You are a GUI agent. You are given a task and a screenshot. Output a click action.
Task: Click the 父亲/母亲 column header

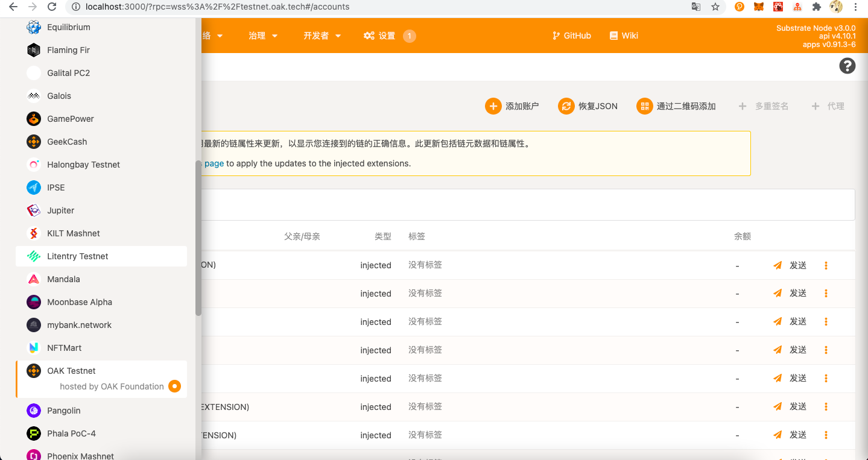302,236
